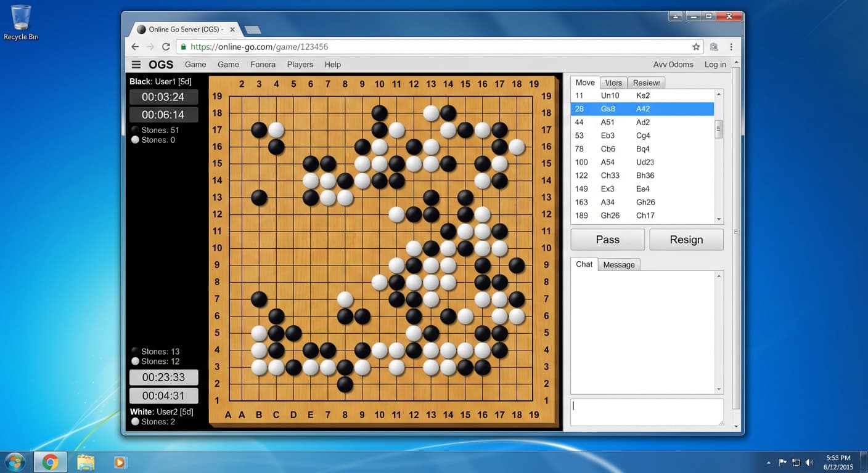
Task: Open Recycle Bin on desktop
Action: point(21,22)
